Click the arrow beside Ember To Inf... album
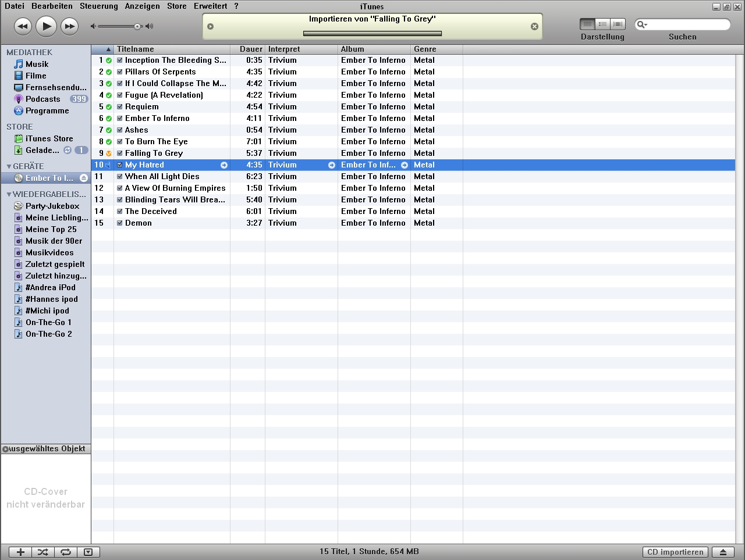This screenshot has height=560, width=745. click(x=405, y=165)
